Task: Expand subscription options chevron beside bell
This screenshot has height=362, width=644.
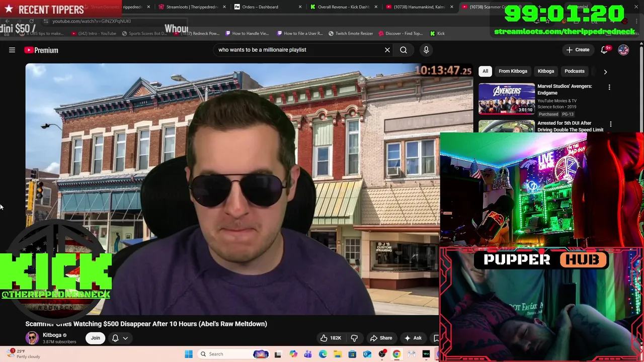Action: (125, 338)
